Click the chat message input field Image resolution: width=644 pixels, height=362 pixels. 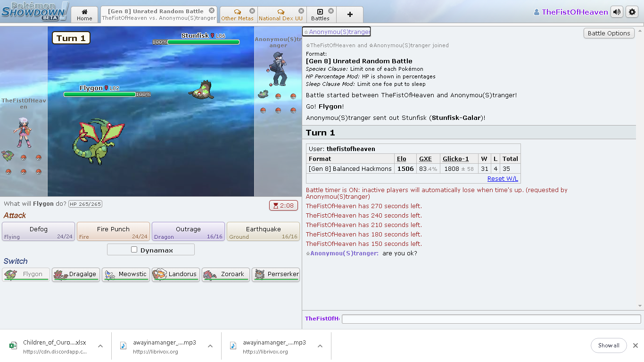[491, 319]
